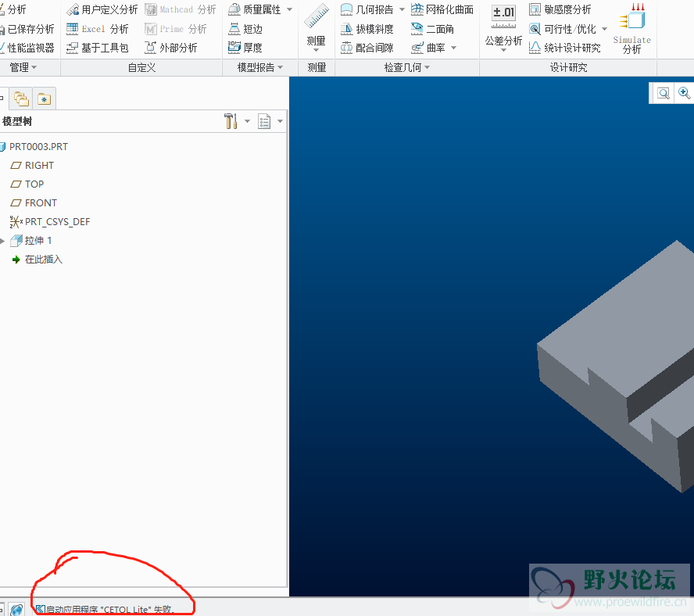Click the Mathcad 分析 tool
Screen dimensions: 694x616
pyautogui.click(x=180, y=9)
